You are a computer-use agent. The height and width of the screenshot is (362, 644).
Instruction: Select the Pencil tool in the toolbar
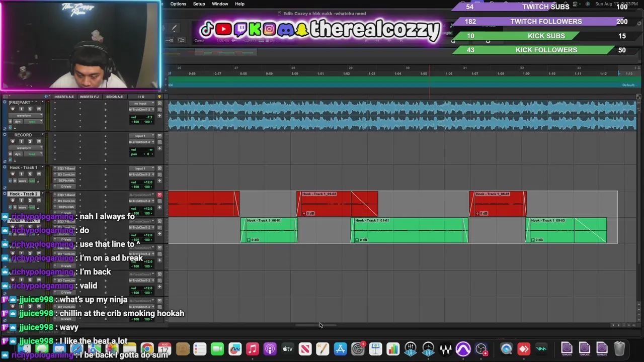[x=174, y=29]
